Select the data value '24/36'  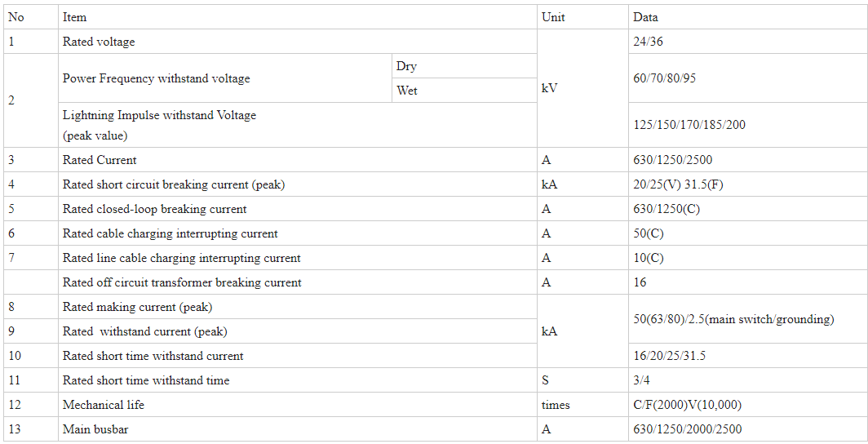(x=649, y=42)
